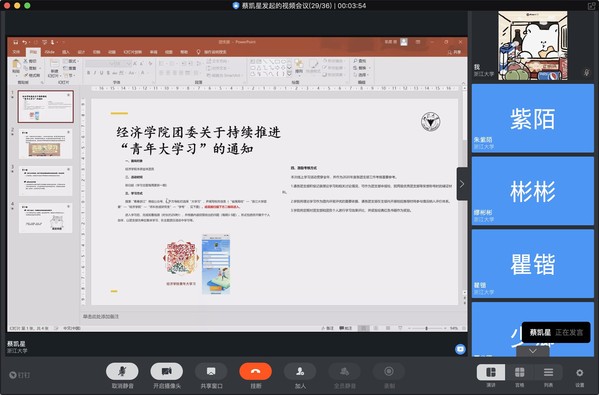
Task: Adjust PowerPoint zoom slider in status bar
Action: click(x=426, y=328)
